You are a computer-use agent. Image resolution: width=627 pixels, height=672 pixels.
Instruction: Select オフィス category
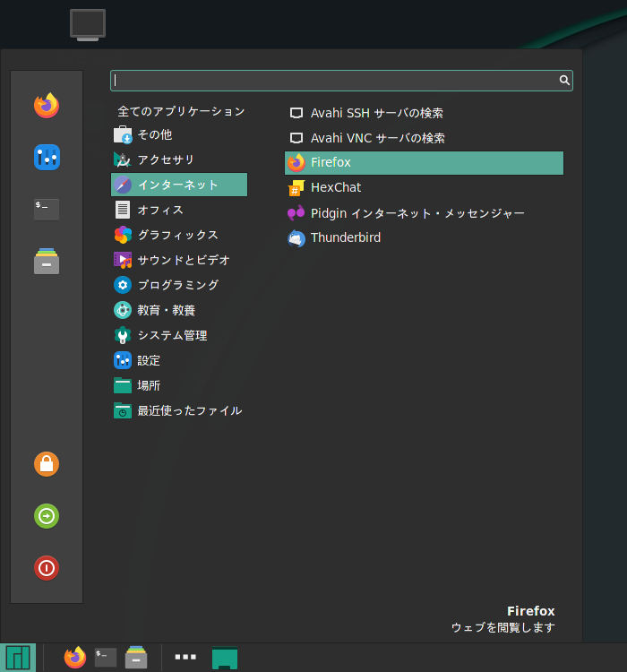(179, 210)
